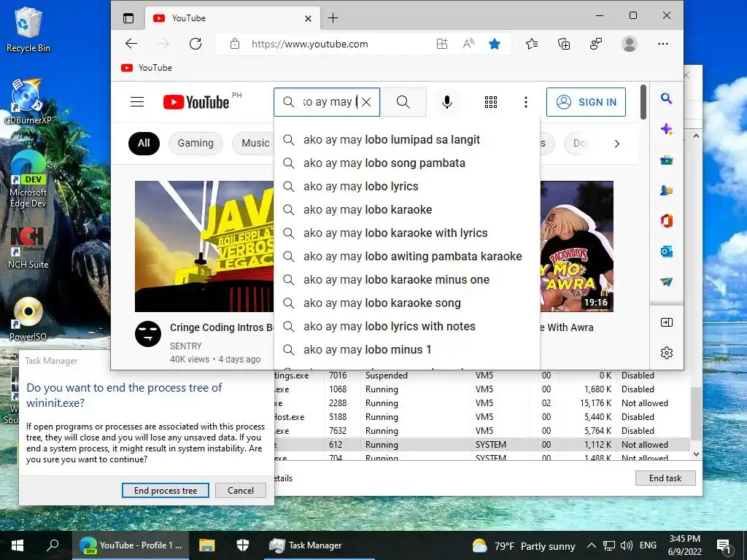Select the Music filter chip
Screen dimensions: 747x560
point(253,144)
